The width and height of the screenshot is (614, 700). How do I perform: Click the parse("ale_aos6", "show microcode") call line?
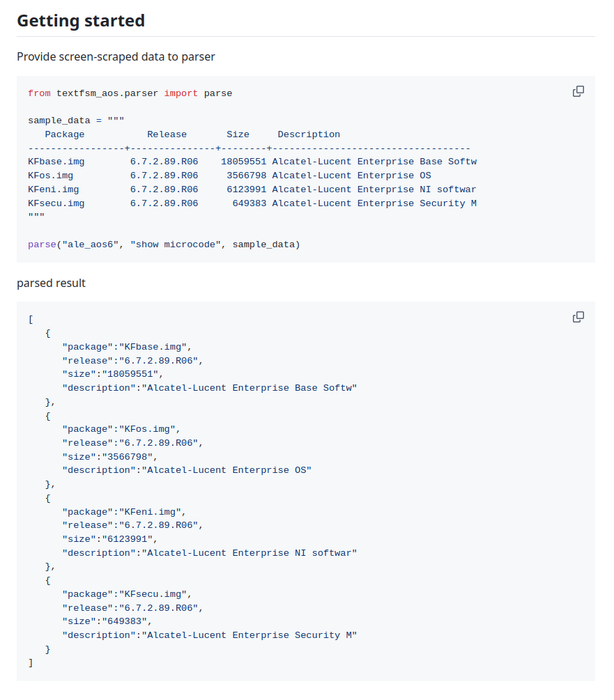164,244
